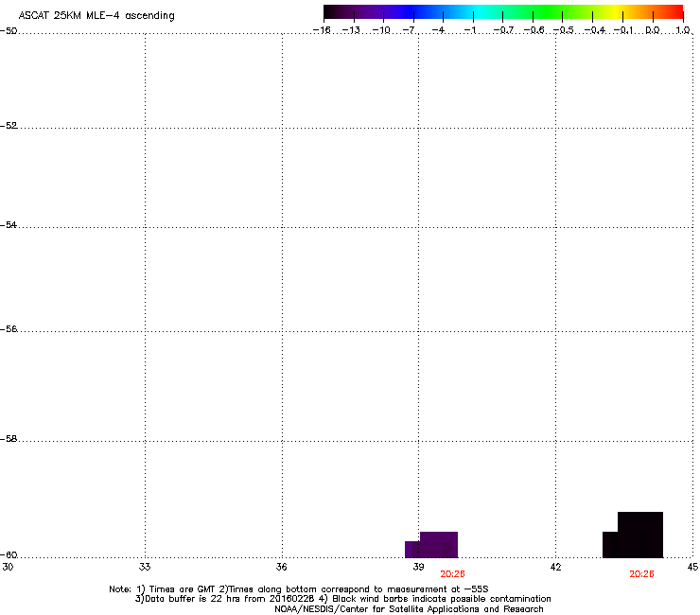Image resolution: width=700 pixels, height=615 pixels.
Task: Click the -52 latitude axis label
Action: click(x=9, y=126)
